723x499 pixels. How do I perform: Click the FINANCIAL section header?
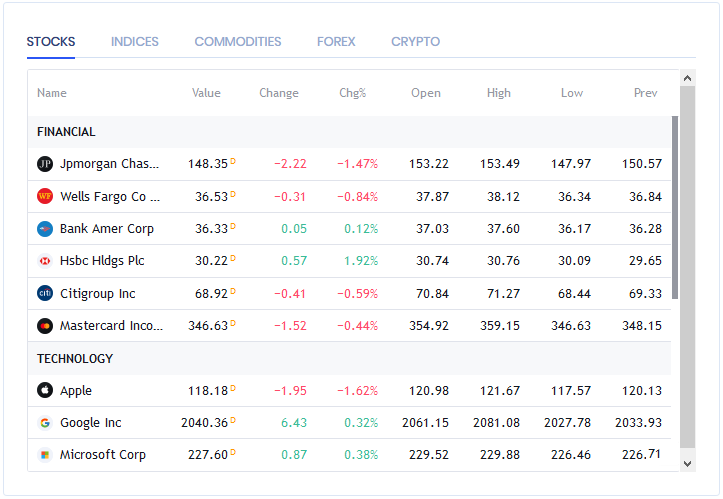[x=350, y=132]
